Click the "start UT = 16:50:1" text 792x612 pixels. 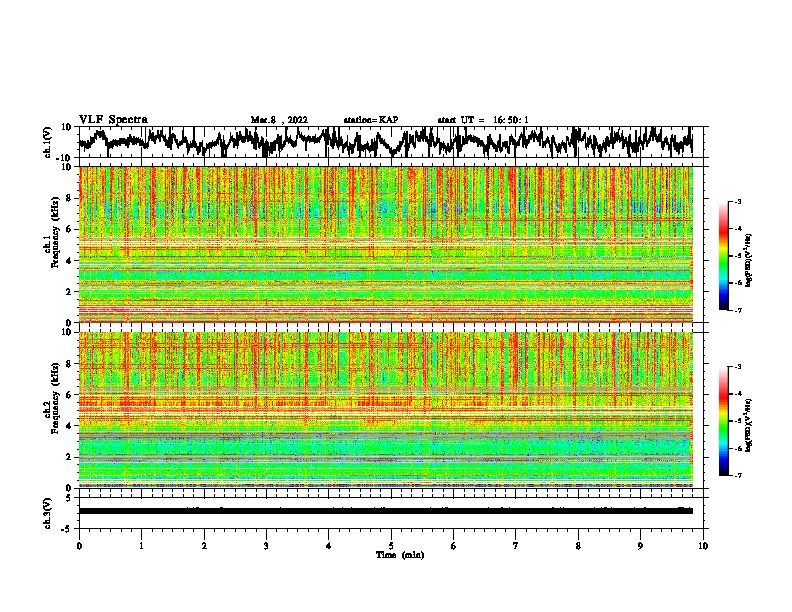point(483,120)
